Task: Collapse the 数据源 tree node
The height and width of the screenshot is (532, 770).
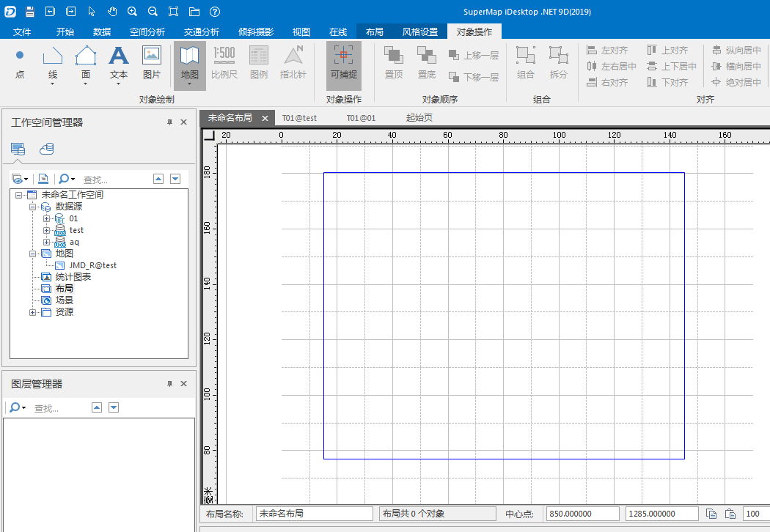Action: tap(32, 207)
